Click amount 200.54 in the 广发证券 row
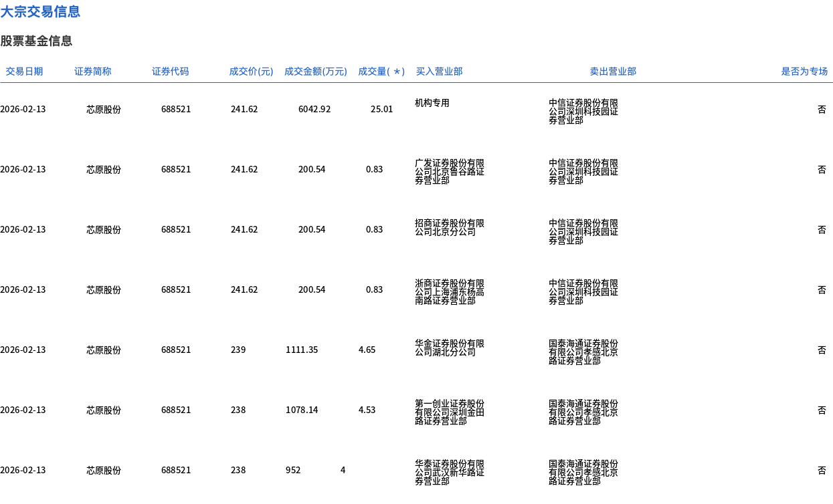The height and width of the screenshot is (504, 833). [312, 169]
